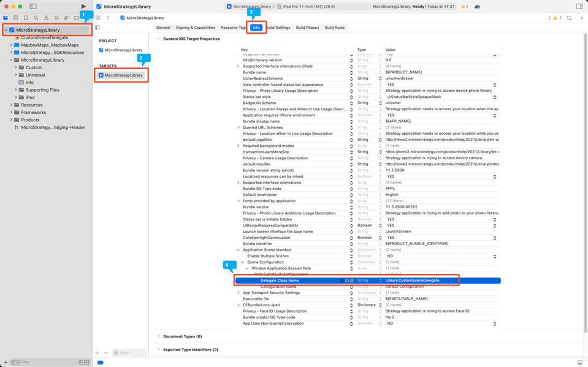Select the Info tab
This screenshot has width=588, height=367.
click(256, 28)
